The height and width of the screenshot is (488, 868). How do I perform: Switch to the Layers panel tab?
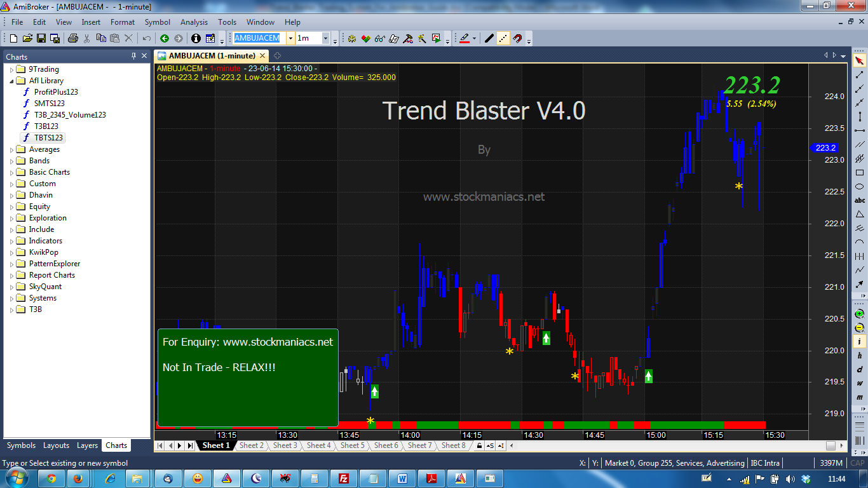coord(88,445)
